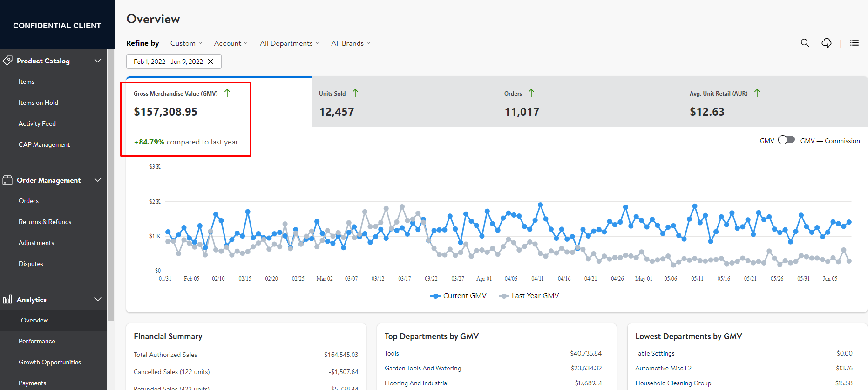Viewport: 868px width, 390px height.
Task: Open Performance analytics page
Action: 37,341
